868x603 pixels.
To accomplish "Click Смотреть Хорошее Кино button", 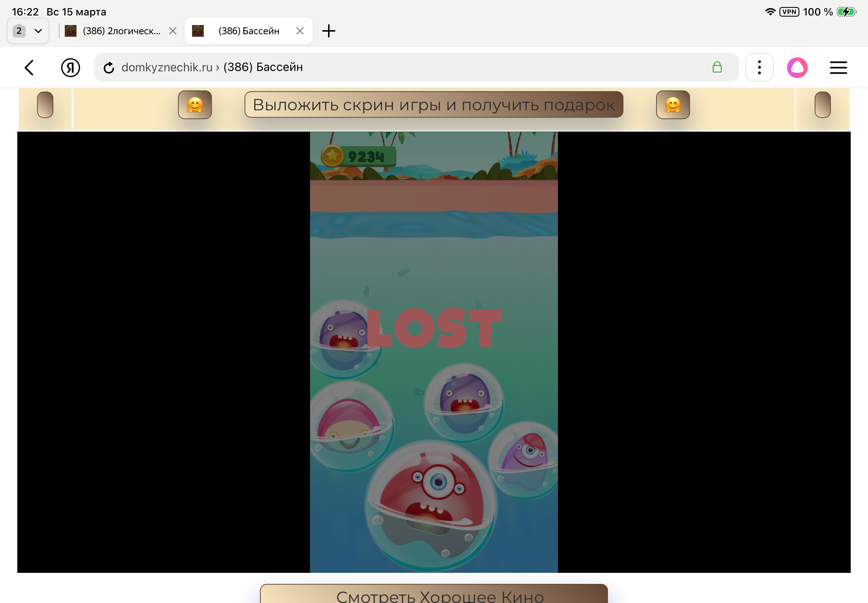I will coord(433,594).
